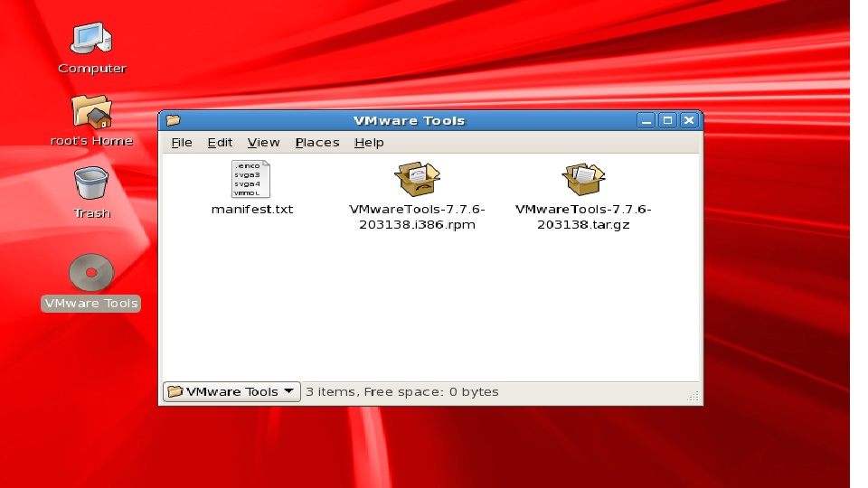The image size is (868, 488).
Task: Click the VMwareTools-7.7.6-203138.i386.rpm file name
Action: (418, 217)
